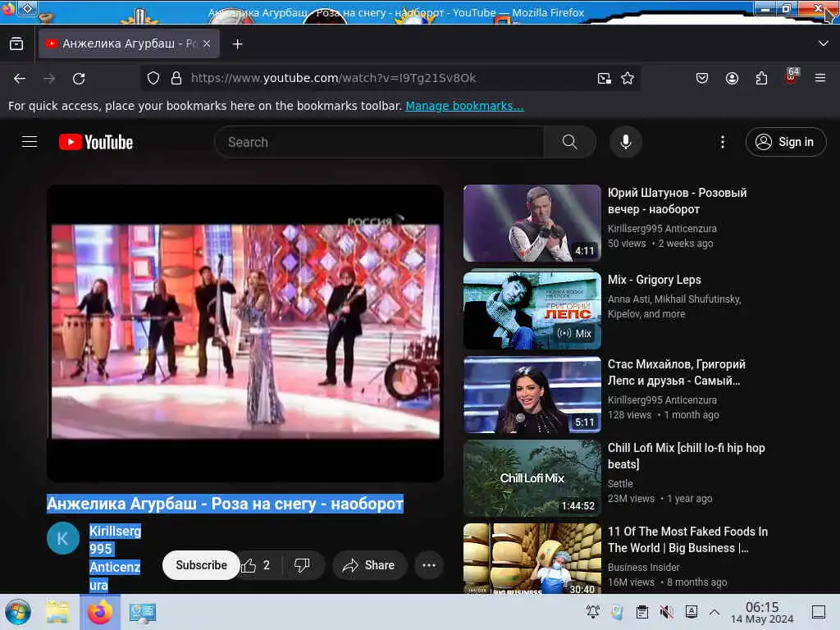
Task: Go to YouTube home via logo
Action: click(96, 142)
